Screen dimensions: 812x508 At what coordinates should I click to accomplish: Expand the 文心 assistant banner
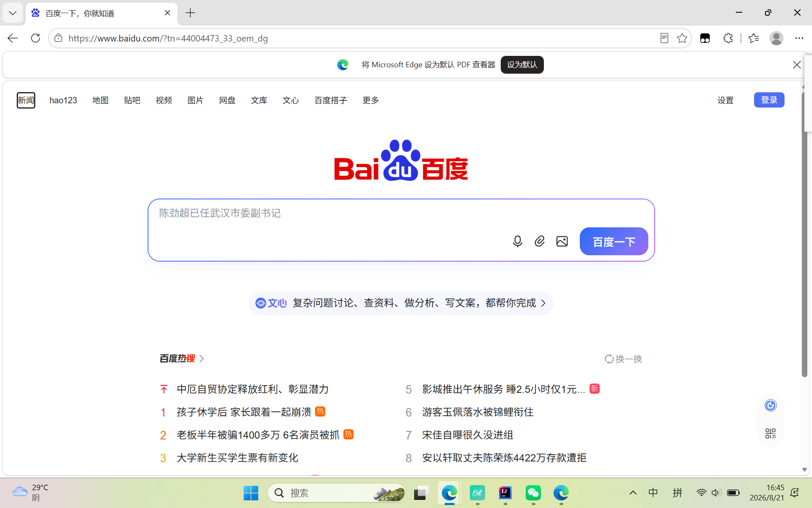coord(401,303)
